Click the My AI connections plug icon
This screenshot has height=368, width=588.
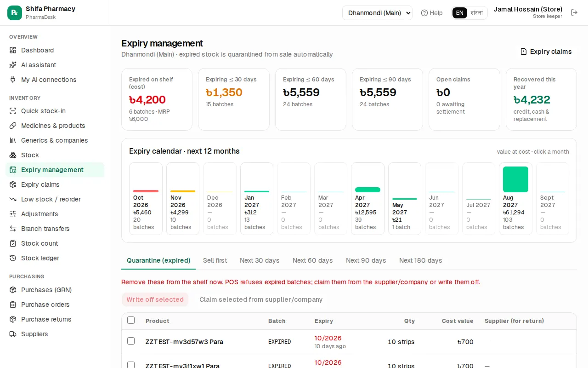coord(13,80)
